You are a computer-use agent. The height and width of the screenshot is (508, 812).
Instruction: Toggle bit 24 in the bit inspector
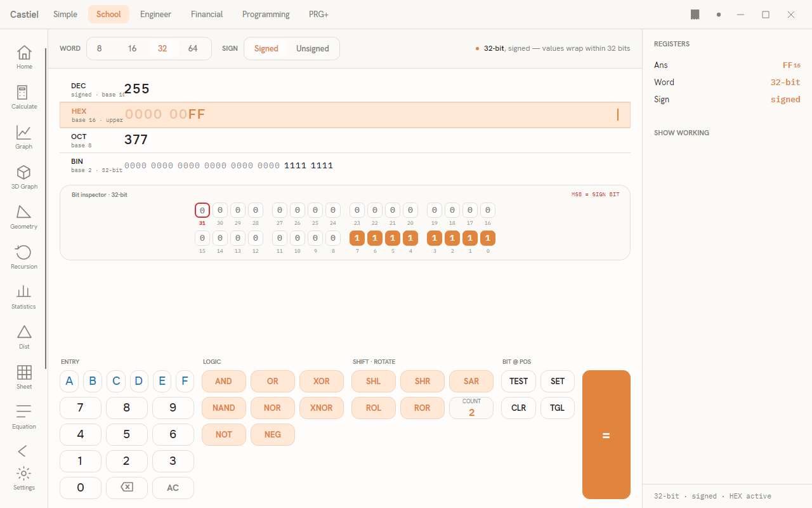(333, 210)
